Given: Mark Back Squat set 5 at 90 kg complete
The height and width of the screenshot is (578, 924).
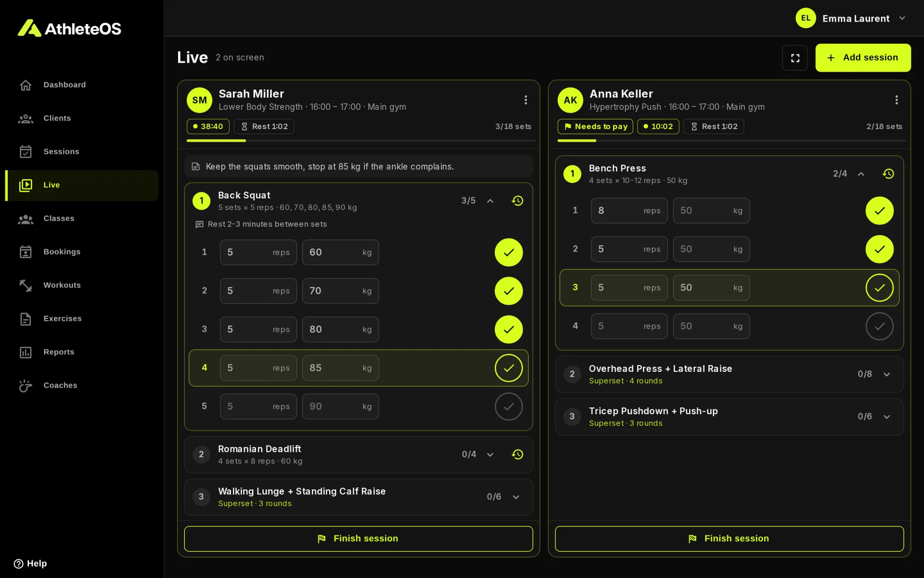Looking at the screenshot, I should pos(509,407).
